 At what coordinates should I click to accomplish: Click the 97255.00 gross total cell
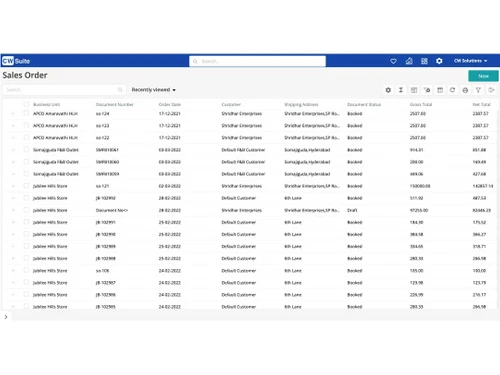coord(419,210)
